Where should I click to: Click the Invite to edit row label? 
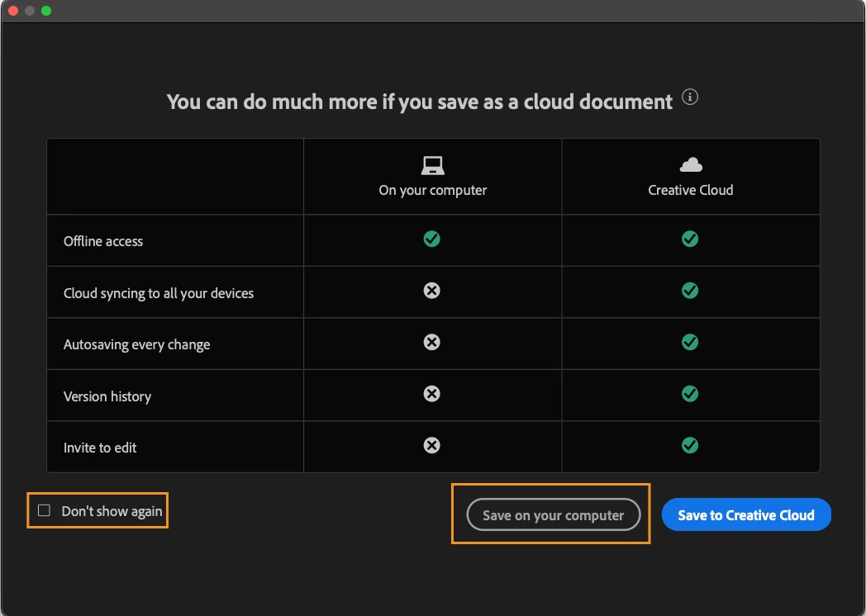point(100,448)
